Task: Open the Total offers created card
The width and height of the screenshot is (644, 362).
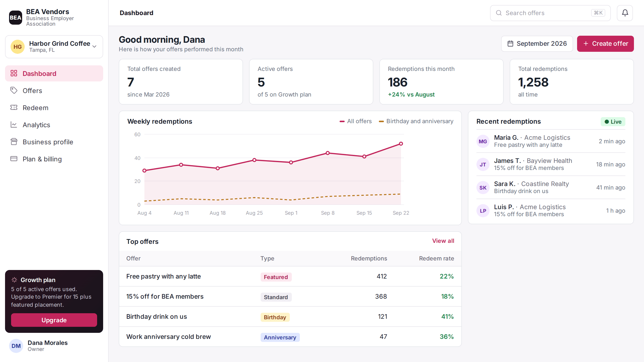Action: [181, 82]
